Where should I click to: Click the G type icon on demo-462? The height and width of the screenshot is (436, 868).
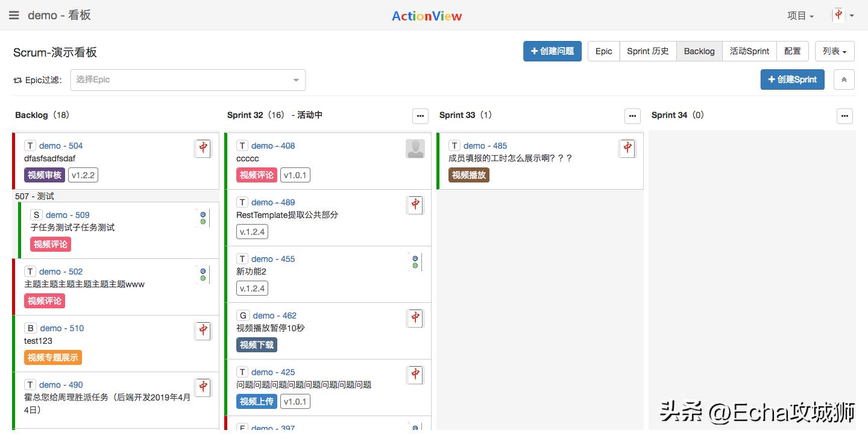[243, 316]
